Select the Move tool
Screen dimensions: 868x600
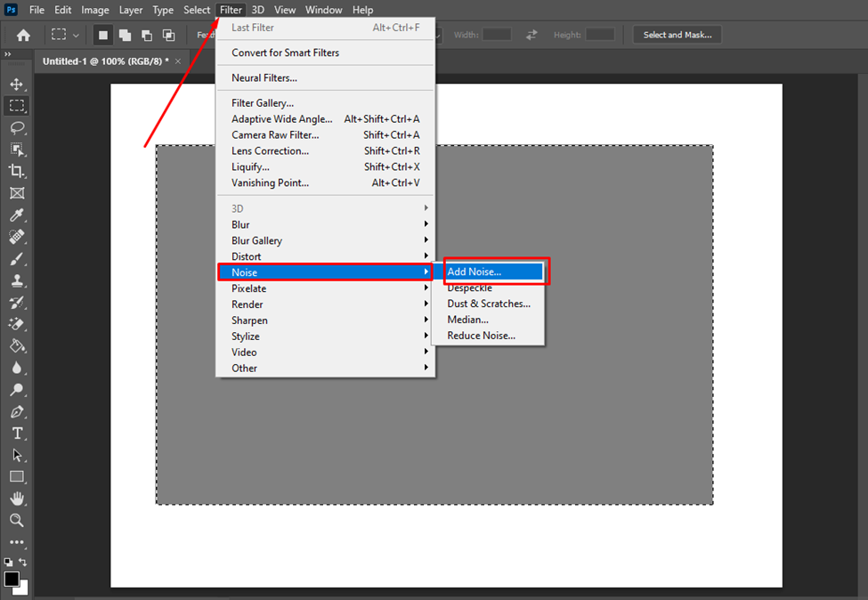point(17,85)
